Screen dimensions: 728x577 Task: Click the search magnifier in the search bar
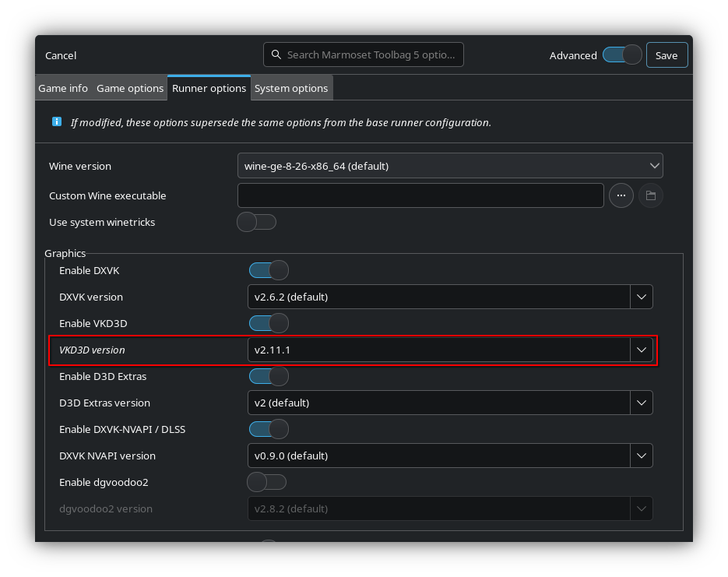tap(276, 54)
